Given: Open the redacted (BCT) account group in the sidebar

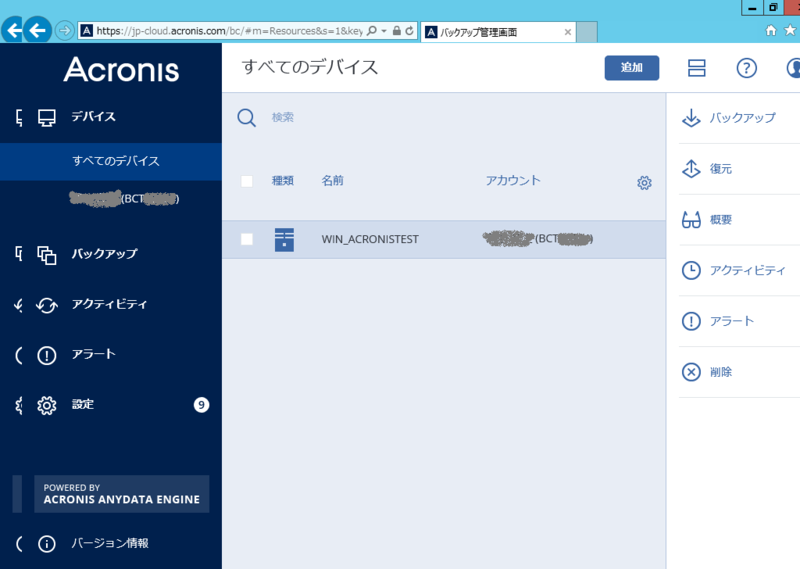Looking at the screenshot, I should pos(124,199).
